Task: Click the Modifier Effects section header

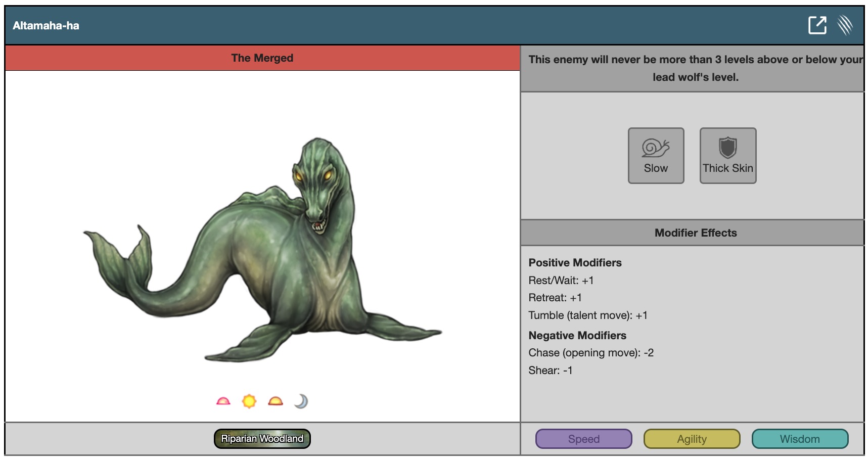Action: (x=695, y=233)
